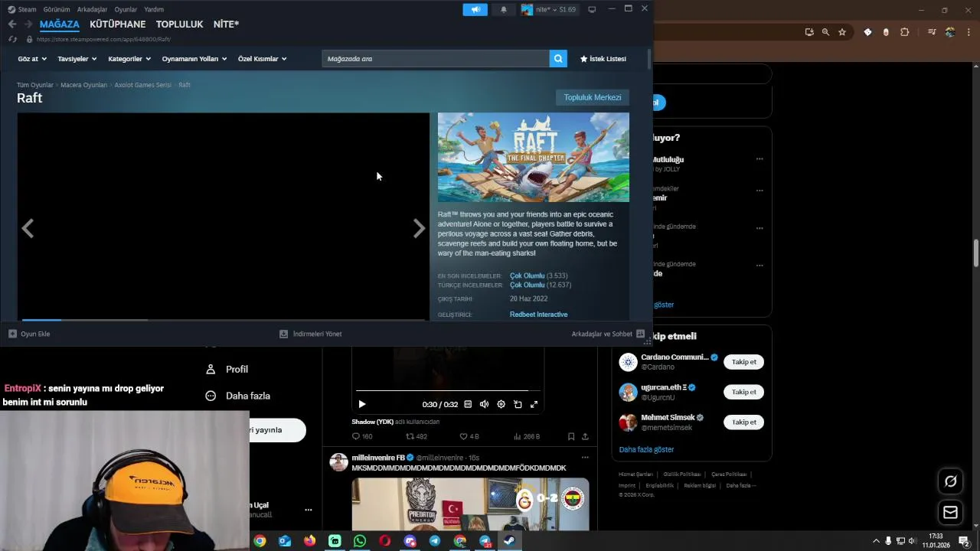The width and height of the screenshot is (980, 551).
Task: Share the Shadow (YDK) post
Action: pos(585,436)
